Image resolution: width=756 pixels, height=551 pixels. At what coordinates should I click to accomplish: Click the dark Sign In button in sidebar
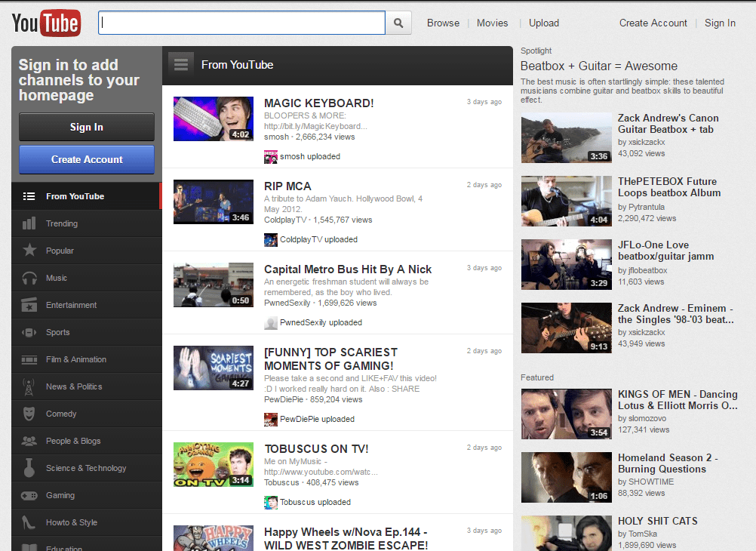[87, 127]
